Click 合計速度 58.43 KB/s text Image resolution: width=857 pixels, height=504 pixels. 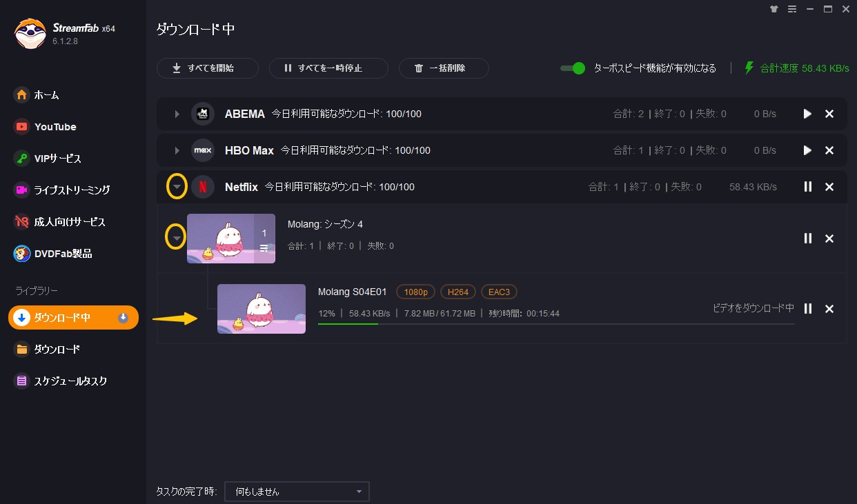tap(805, 68)
